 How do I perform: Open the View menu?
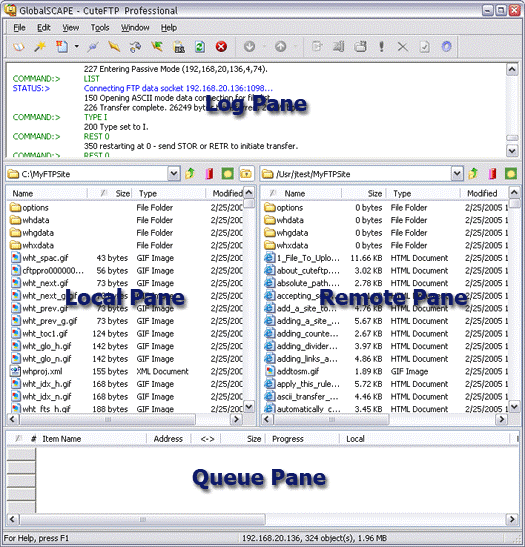[x=70, y=28]
